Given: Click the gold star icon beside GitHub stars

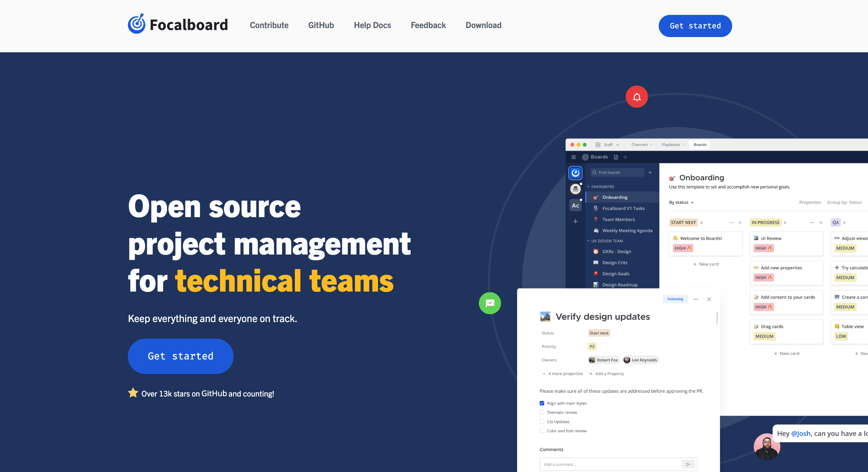Looking at the screenshot, I should [133, 393].
